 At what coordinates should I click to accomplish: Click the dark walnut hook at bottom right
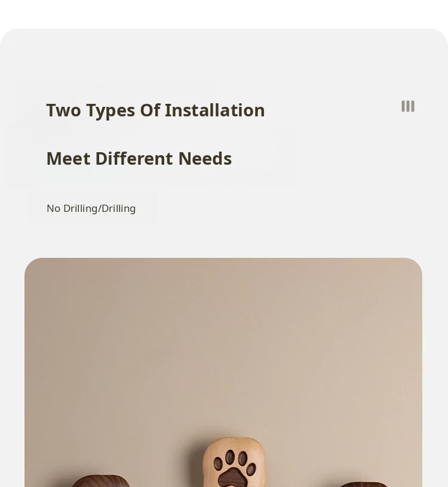pyautogui.click(x=363, y=484)
